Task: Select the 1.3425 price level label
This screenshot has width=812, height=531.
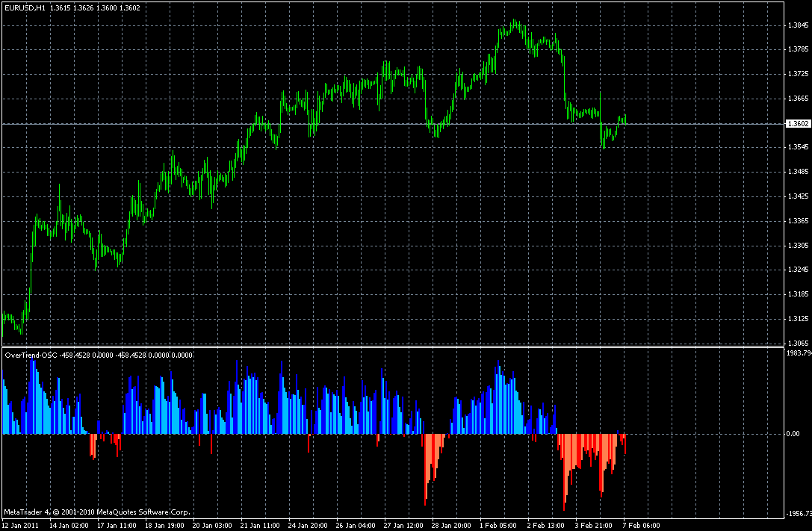Action: click(798, 196)
